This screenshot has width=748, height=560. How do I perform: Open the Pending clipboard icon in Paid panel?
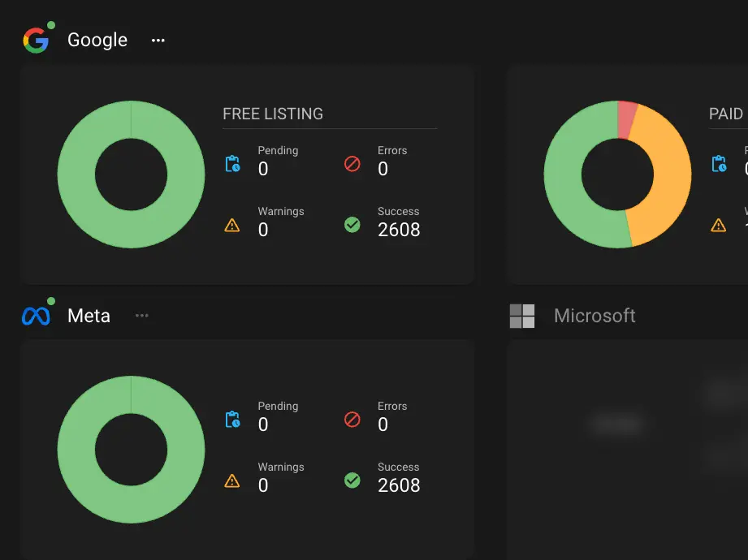pyautogui.click(x=719, y=163)
